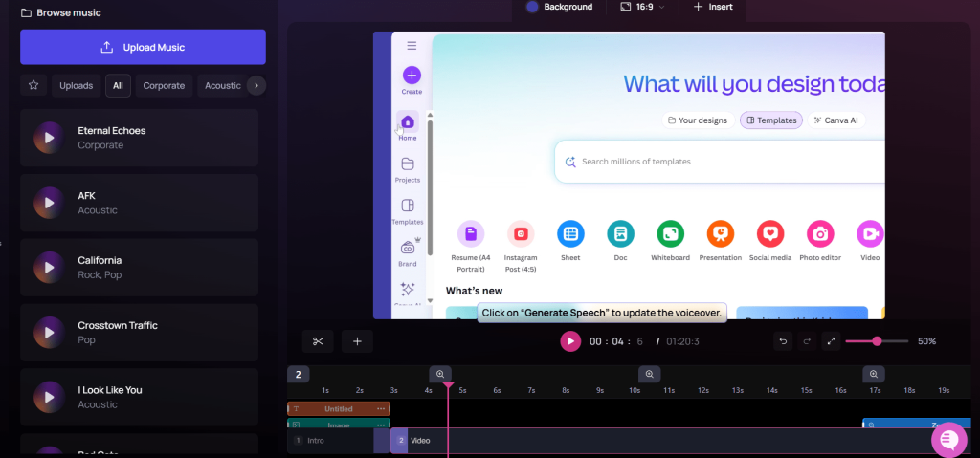Redo the last action

807,341
